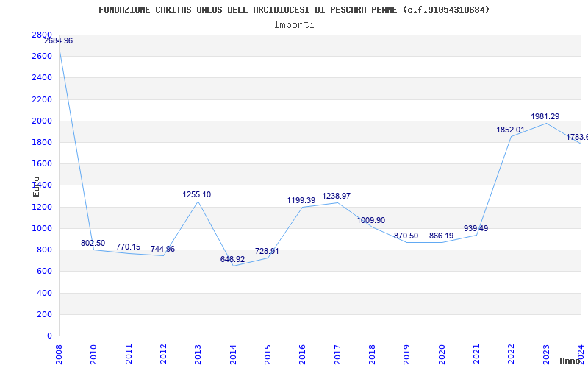Click the 2017 x-axis year label
Screen dimensions: 588x368
coord(337,355)
